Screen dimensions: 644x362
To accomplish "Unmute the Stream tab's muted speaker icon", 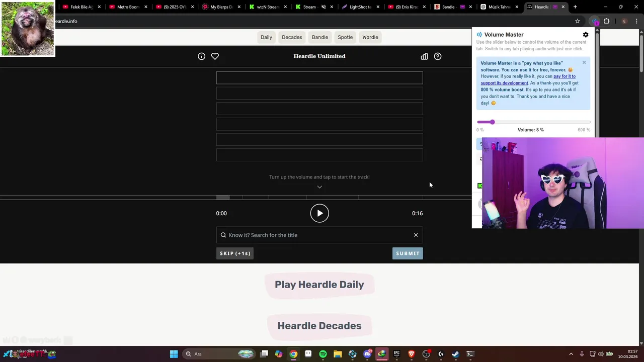I will tap(324, 7).
